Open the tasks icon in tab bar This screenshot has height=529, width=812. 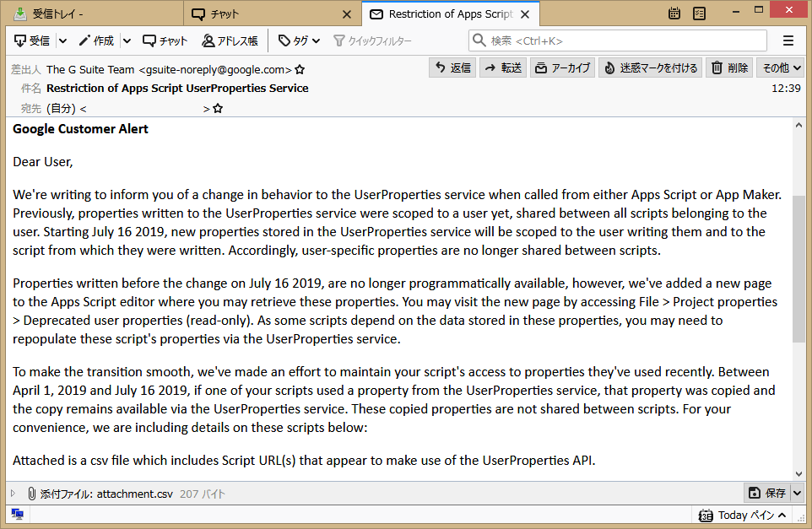(699, 13)
